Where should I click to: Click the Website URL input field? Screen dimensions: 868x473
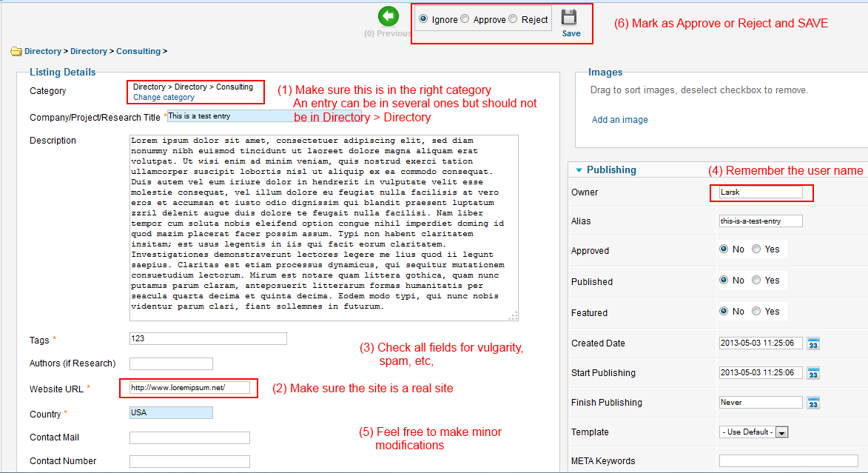point(189,387)
